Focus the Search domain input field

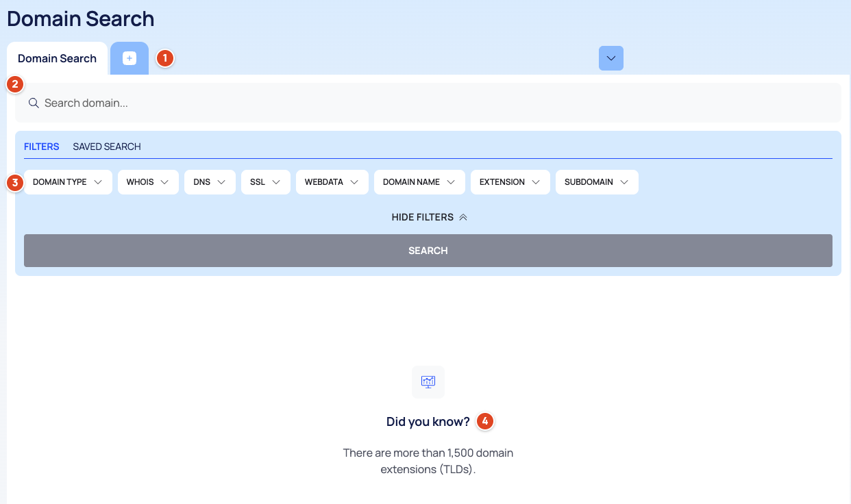tap(428, 103)
